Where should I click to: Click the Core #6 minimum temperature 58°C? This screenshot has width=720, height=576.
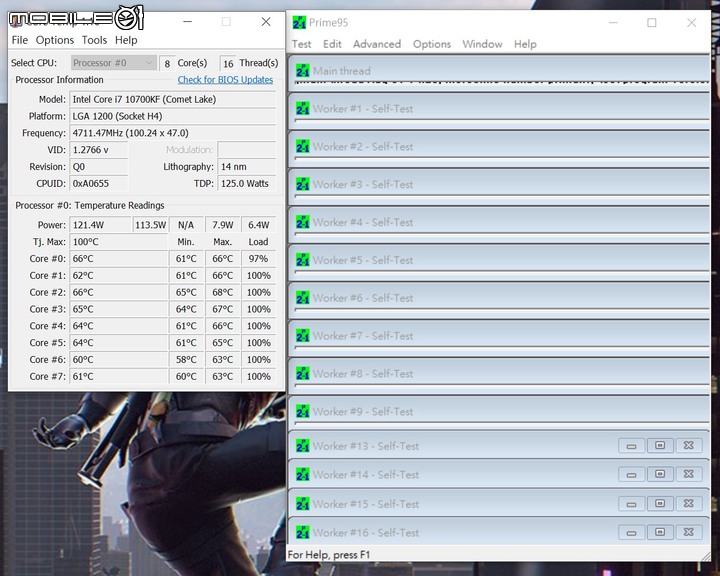[186, 360]
